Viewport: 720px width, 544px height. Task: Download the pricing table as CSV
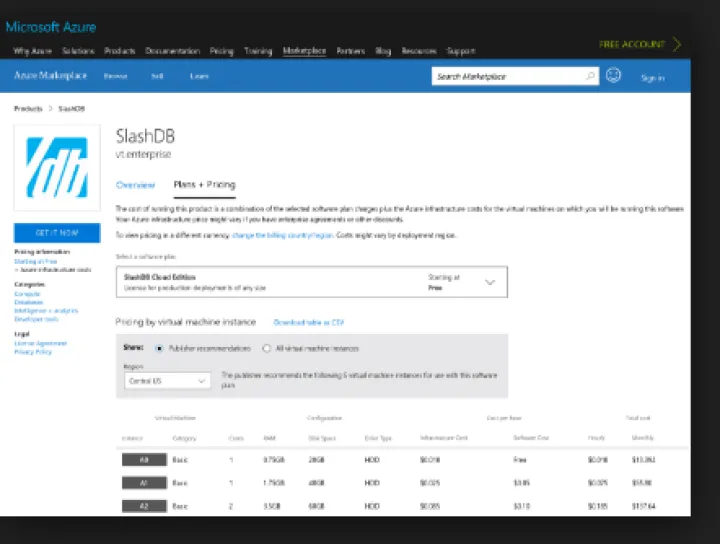tap(309, 322)
